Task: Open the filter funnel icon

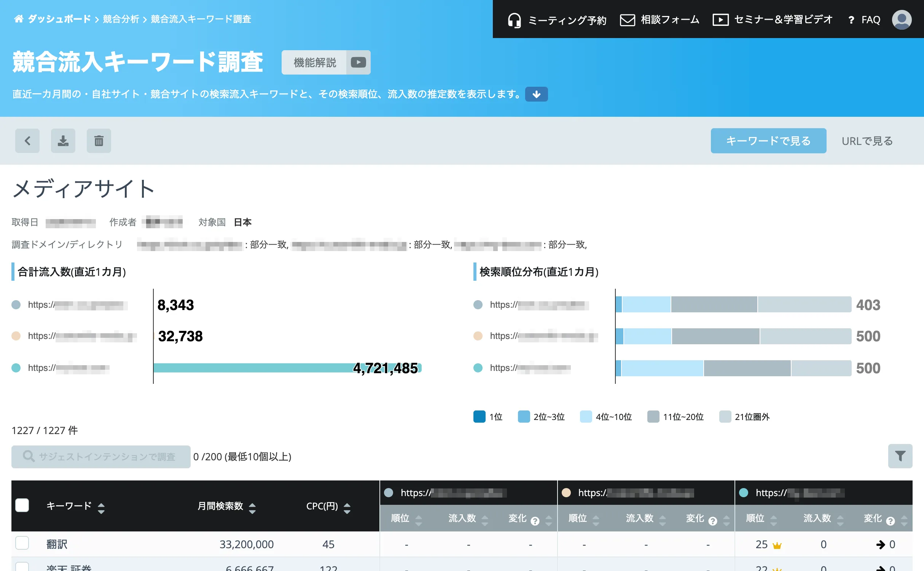Action: point(900,456)
